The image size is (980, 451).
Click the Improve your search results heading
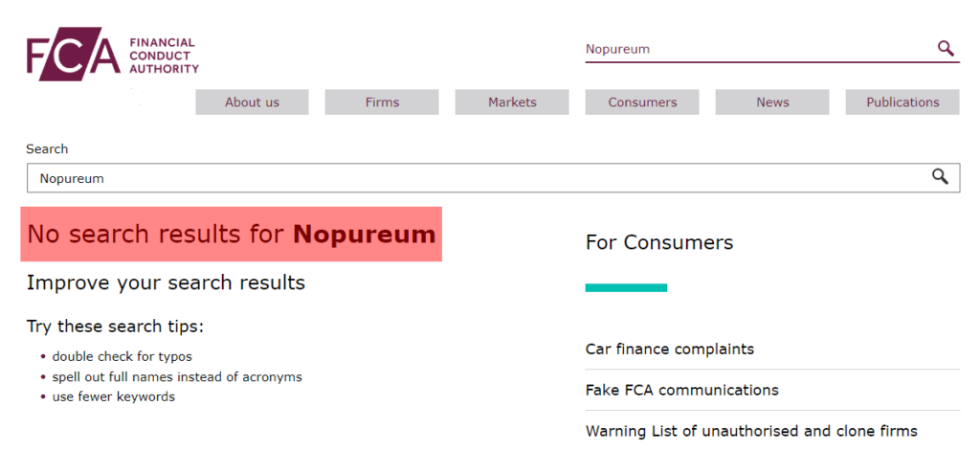tap(166, 282)
